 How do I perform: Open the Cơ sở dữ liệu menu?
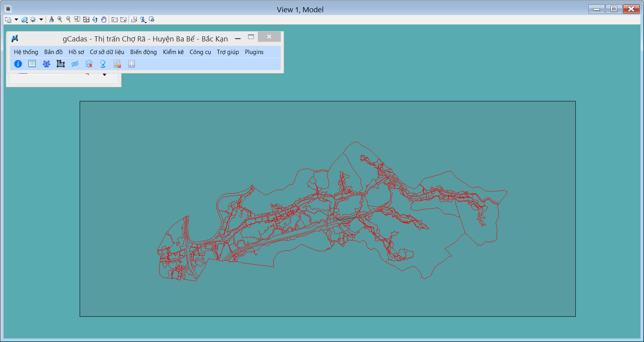pyautogui.click(x=107, y=52)
